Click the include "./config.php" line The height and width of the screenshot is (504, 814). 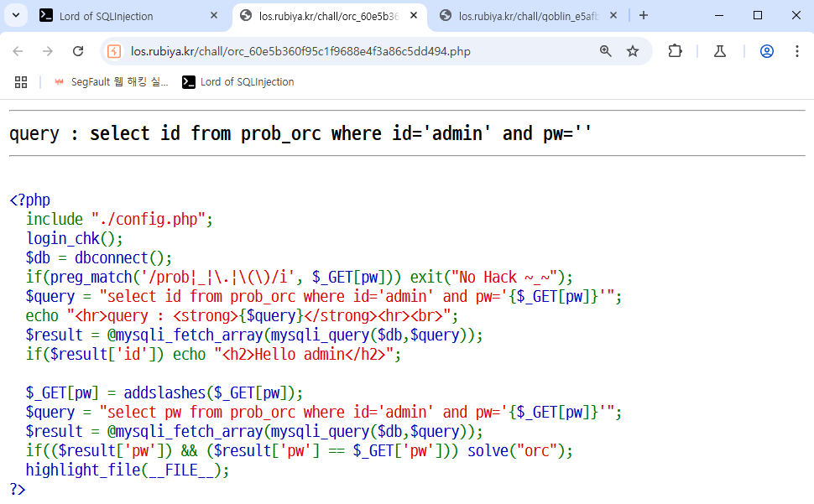(119, 220)
